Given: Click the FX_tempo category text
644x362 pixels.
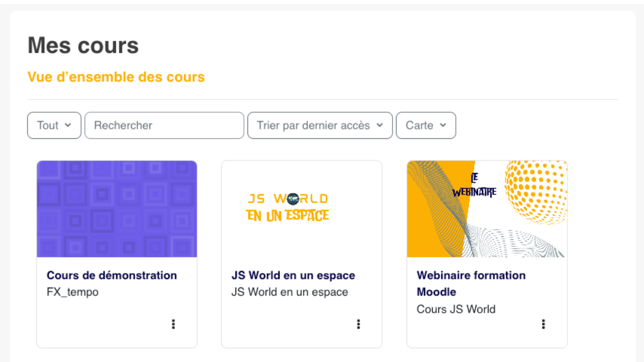Looking at the screenshot, I should pyautogui.click(x=72, y=292).
